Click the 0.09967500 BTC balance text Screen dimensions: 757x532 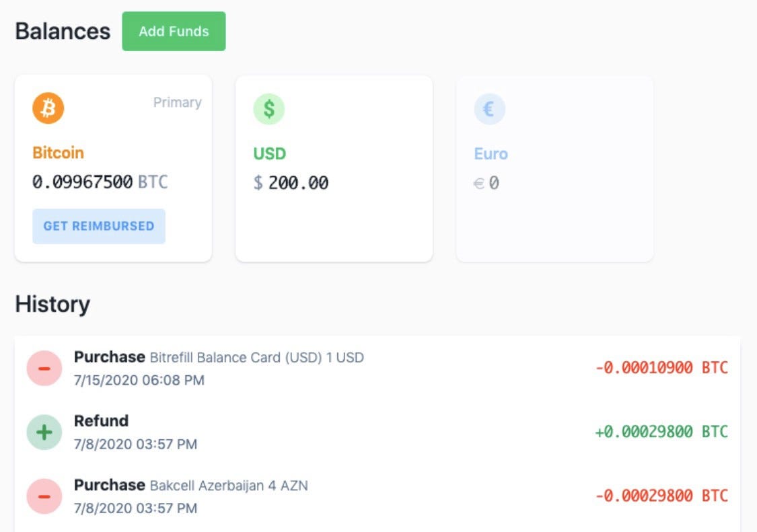point(101,182)
